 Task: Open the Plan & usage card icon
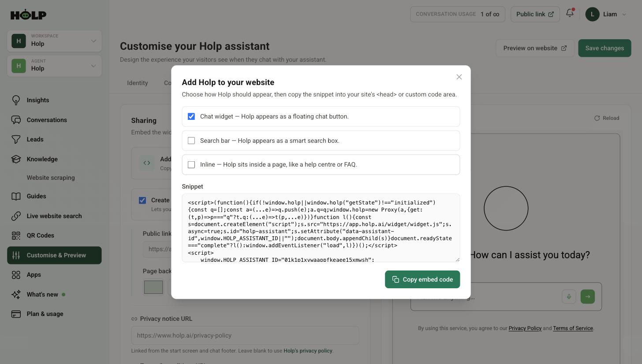click(x=16, y=314)
